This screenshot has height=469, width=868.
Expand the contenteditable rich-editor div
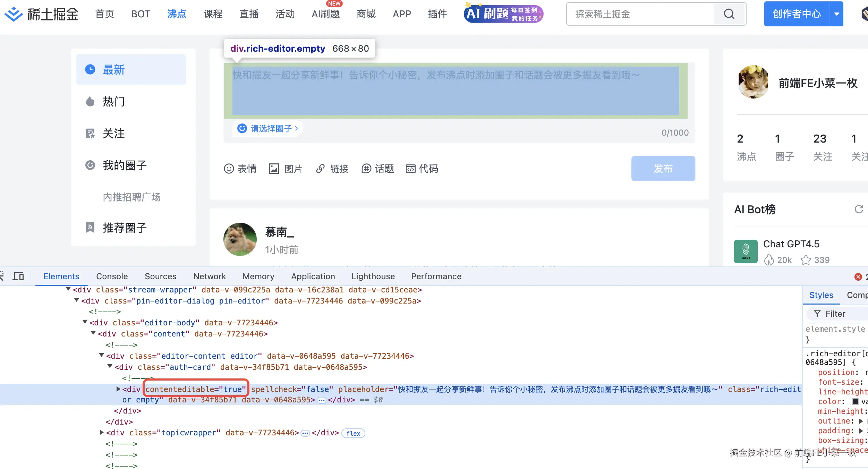pyautogui.click(x=118, y=389)
